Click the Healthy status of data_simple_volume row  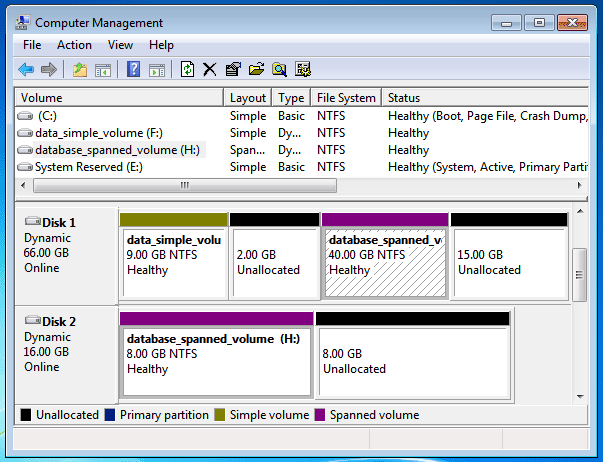click(408, 133)
